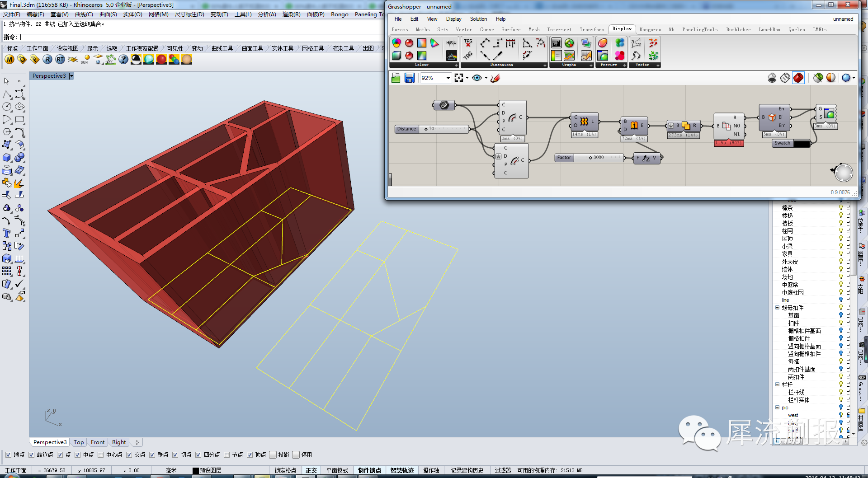Select the Text object tool
The height and width of the screenshot is (478, 868).
tap(7, 233)
